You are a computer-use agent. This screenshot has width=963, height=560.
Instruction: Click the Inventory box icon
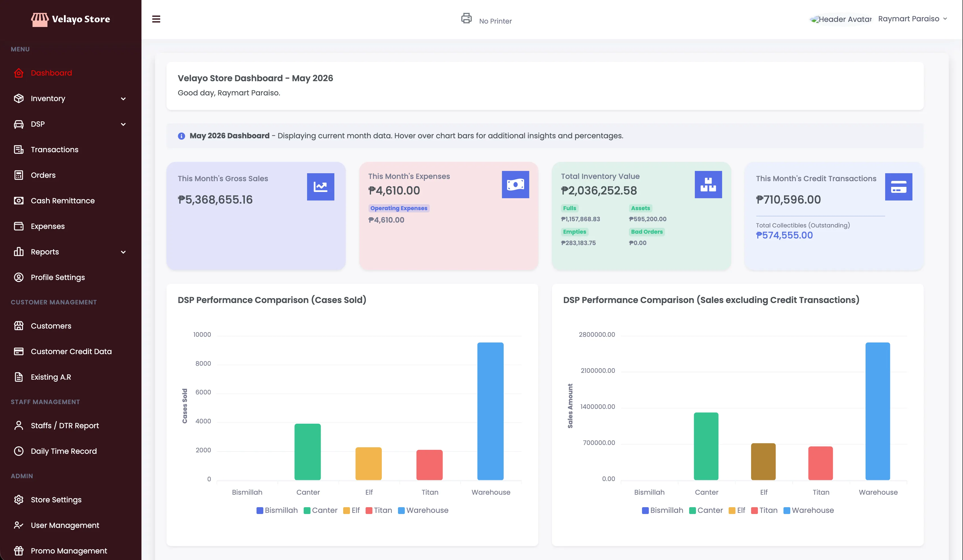point(19,99)
